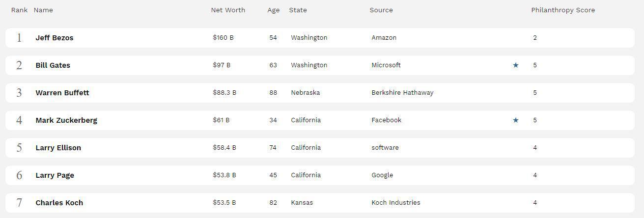Click the $160 B net worth value
The width and height of the screenshot is (644, 218).
(x=223, y=38)
